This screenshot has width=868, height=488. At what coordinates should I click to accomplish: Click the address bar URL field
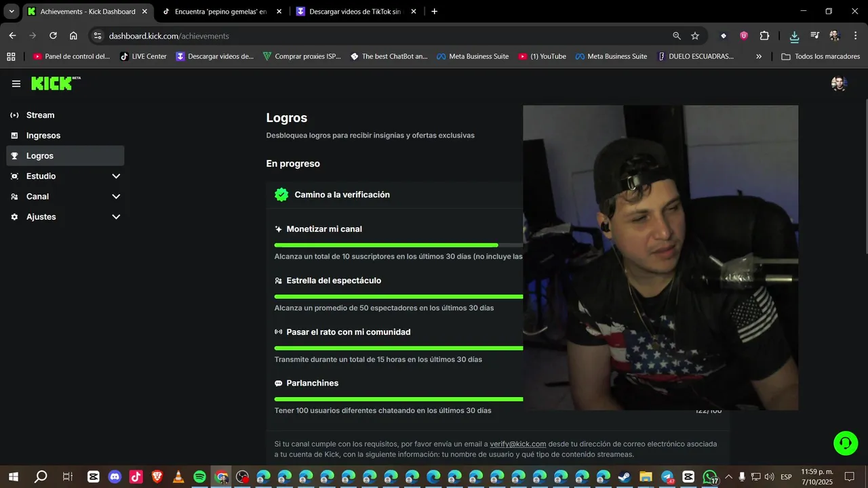(387, 36)
